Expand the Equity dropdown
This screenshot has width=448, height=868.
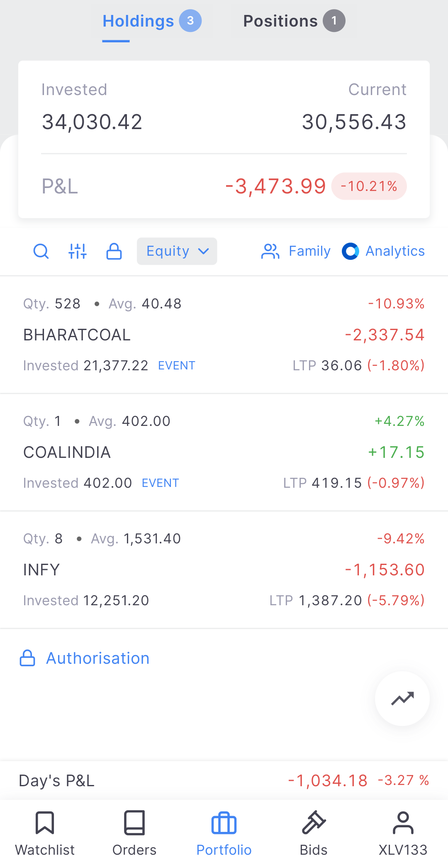pyautogui.click(x=177, y=251)
